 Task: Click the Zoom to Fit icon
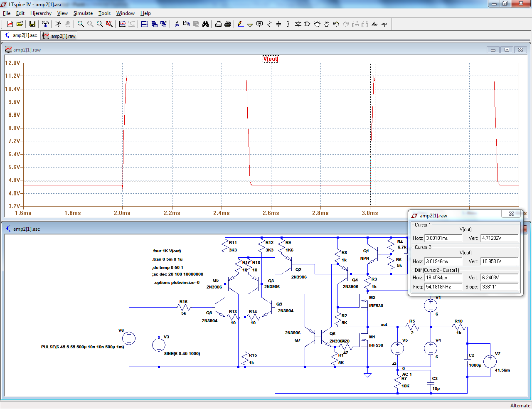tap(109, 24)
